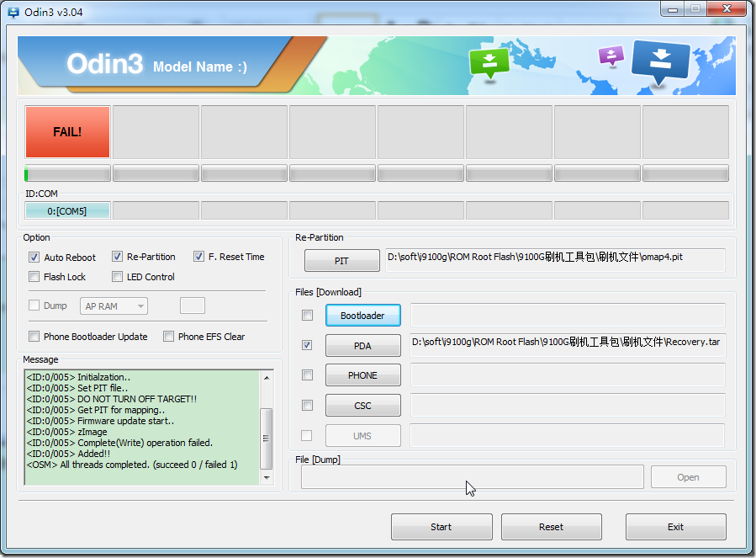Screen dimensions: 756x558
Task: Enable the Flash Lock checkbox
Action: coord(34,277)
